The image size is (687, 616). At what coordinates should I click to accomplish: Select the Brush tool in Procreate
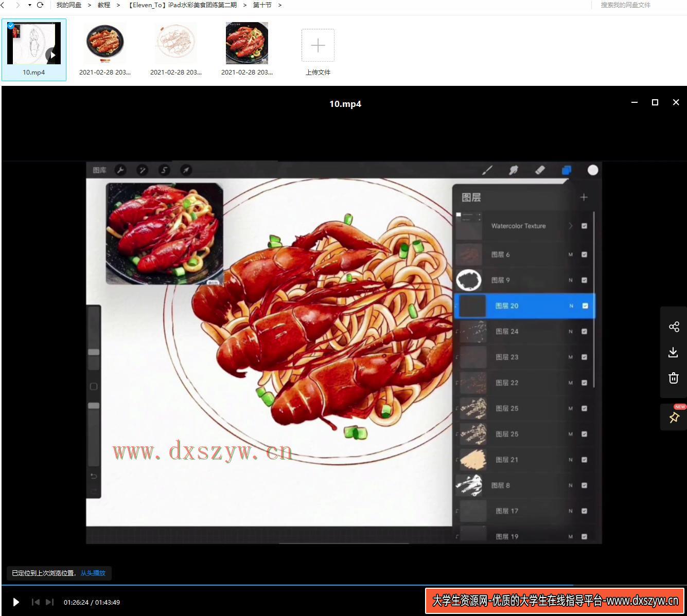(x=487, y=170)
